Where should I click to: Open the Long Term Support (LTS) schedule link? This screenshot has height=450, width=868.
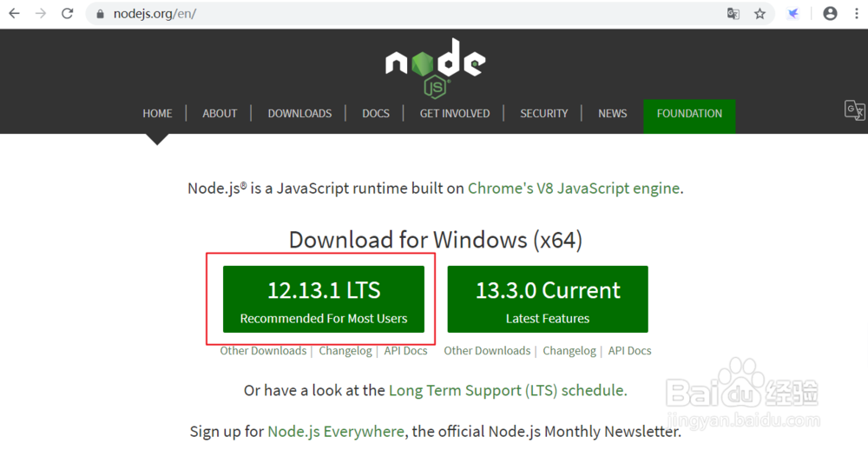pos(507,391)
